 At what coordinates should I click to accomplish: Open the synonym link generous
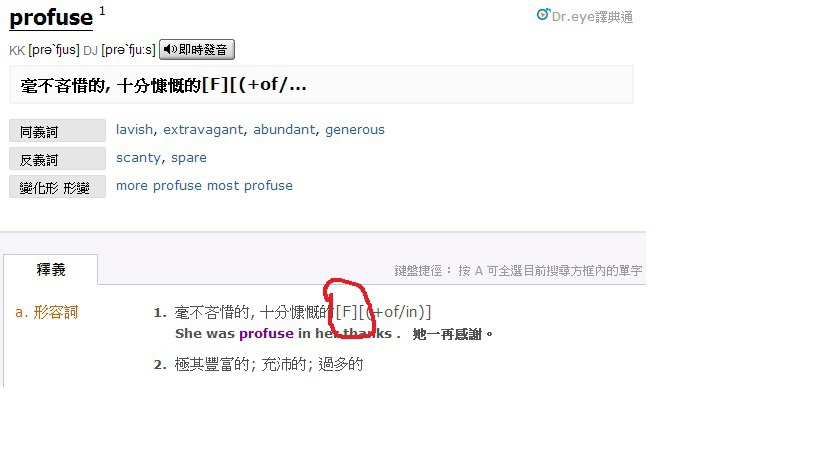click(355, 130)
